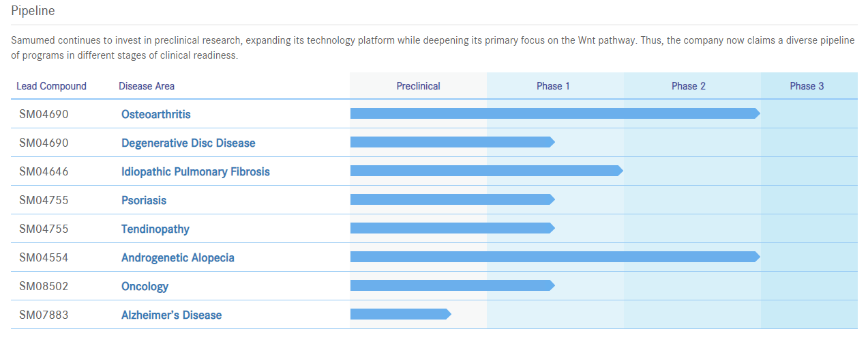Screen dimensions: 868x340
Task: Click the Androgenetic Alopecia link
Action: [178, 257]
